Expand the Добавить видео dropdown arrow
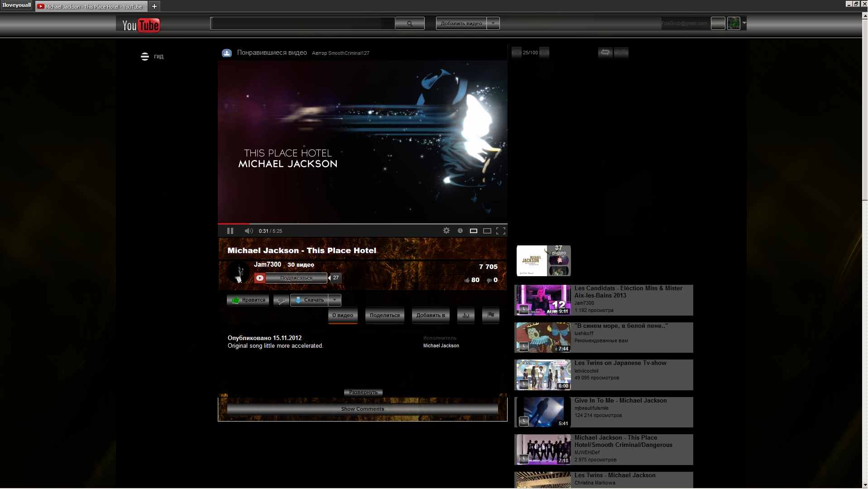 493,24
